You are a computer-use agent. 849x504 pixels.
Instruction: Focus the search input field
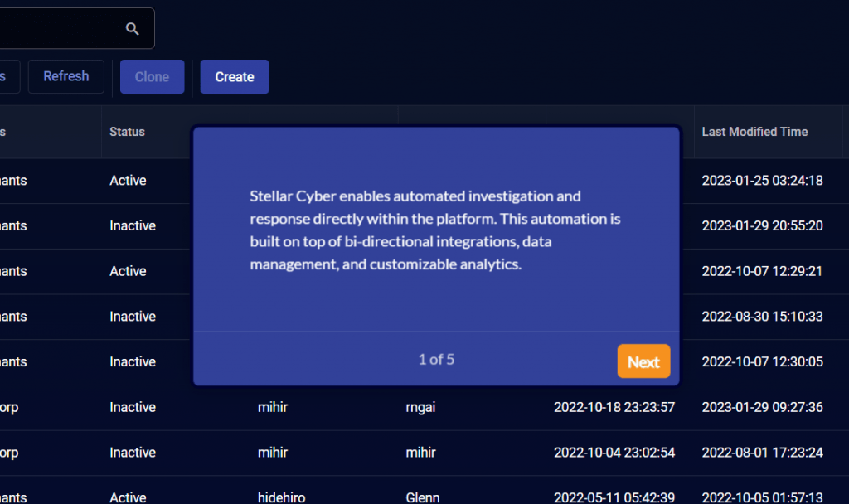click(58, 29)
